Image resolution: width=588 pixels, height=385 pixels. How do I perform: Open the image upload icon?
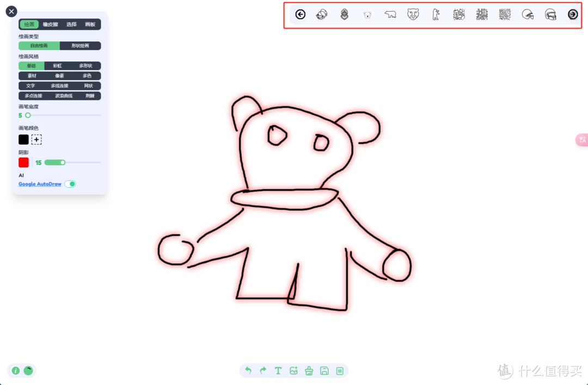point(293,370)
